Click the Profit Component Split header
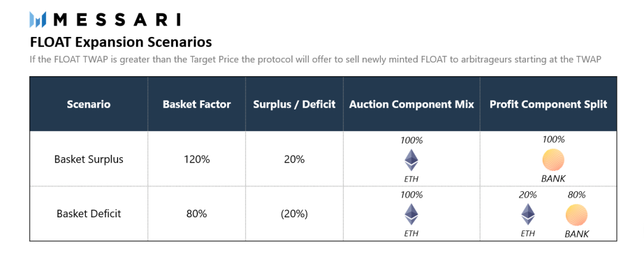The image size is (644, 259). [x=548, y=104]
